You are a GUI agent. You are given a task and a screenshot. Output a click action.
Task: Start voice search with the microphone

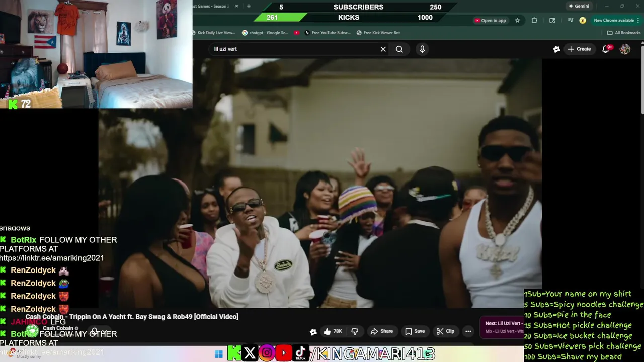(422, 49)
